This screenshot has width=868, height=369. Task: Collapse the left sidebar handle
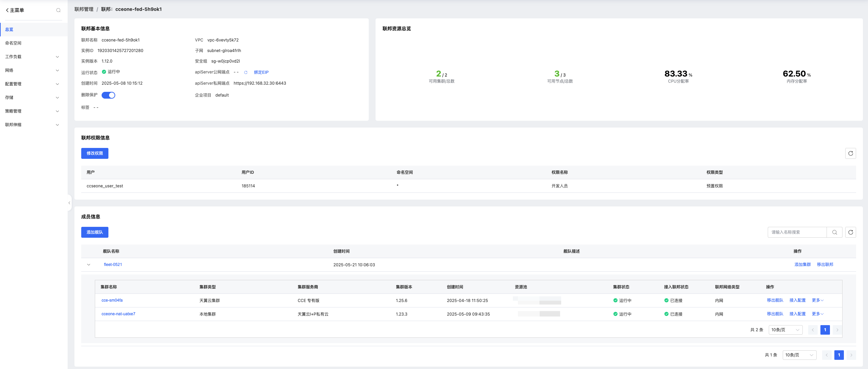pos(69,203)
